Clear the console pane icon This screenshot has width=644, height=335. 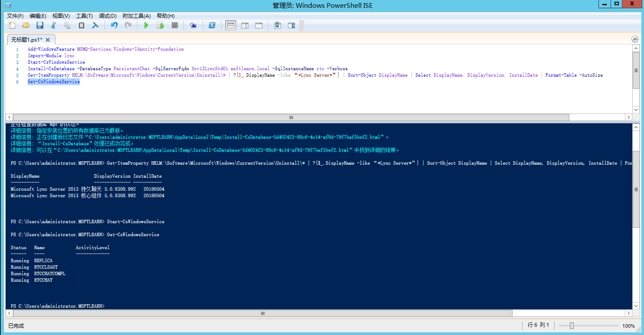[x=95, y=26]
